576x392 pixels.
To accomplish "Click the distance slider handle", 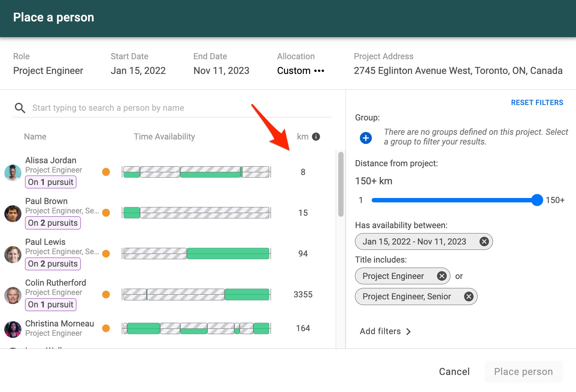I will [537, 200].
